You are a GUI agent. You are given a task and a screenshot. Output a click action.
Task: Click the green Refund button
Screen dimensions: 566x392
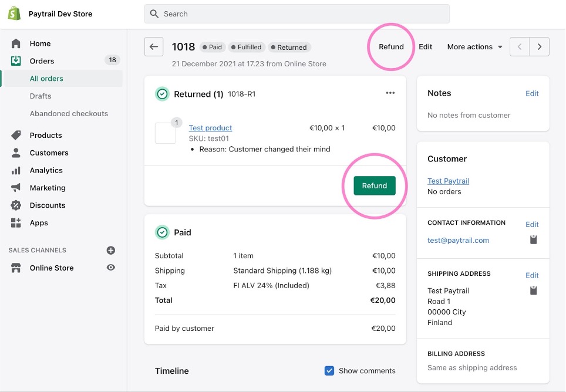[375, 185]
